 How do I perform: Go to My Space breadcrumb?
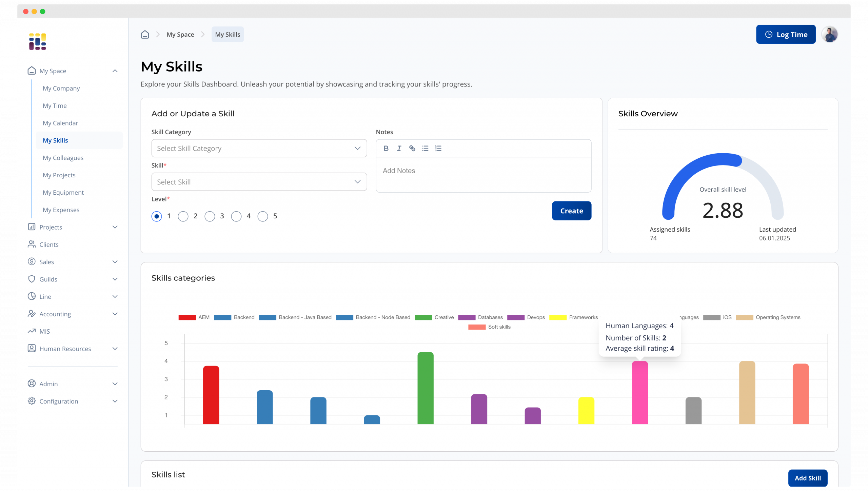pos(180,34)
